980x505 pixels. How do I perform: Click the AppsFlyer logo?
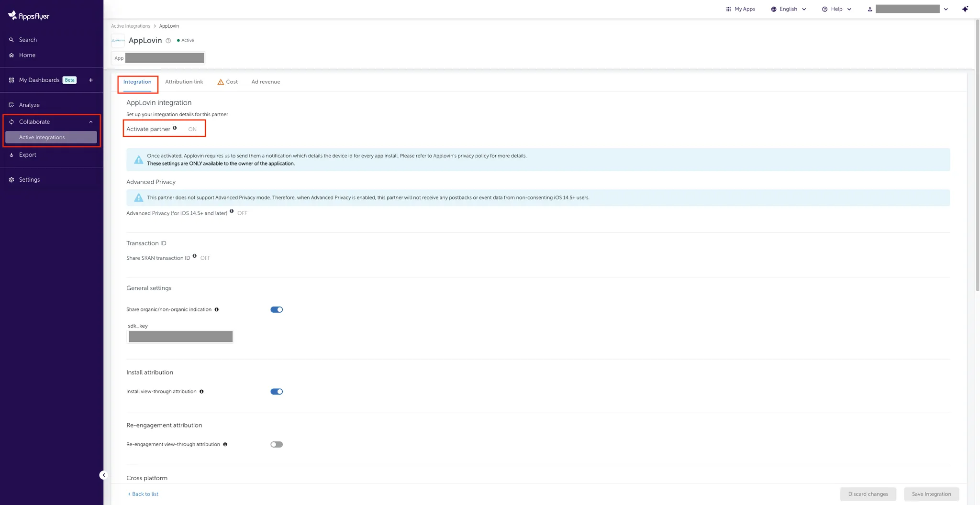click(x=29, y=16)
